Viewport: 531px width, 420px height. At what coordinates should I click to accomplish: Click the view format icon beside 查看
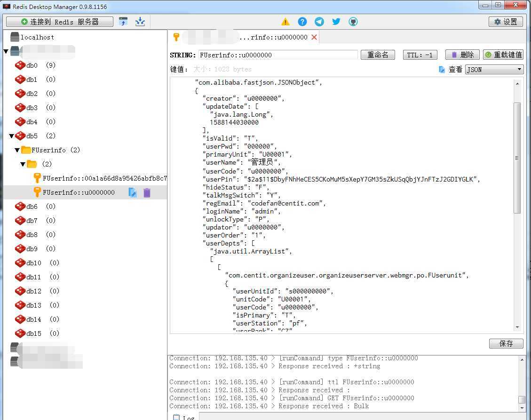[x=442, y=70]
